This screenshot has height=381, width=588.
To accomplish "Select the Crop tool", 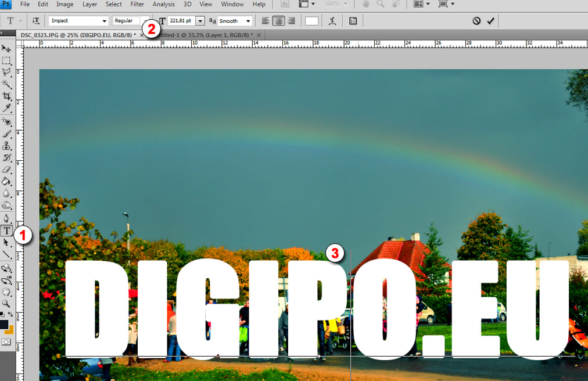I will [x=6, y=96].
